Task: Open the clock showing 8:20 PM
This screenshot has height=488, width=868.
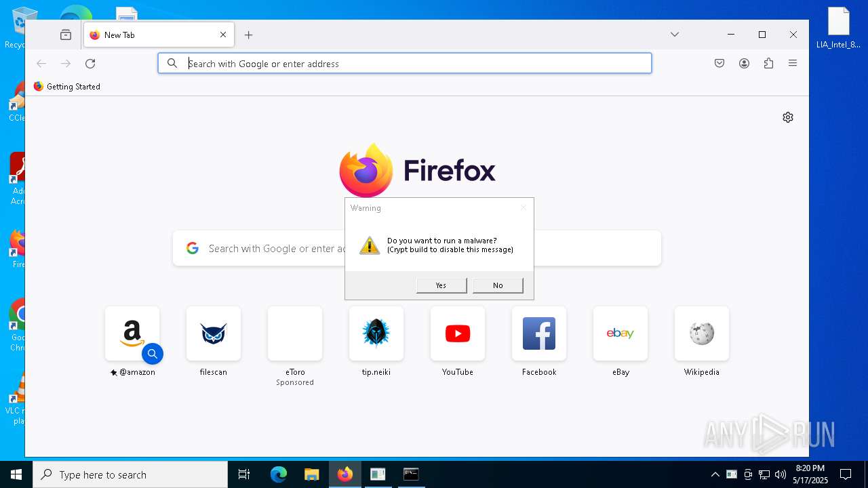Action: 810,474
